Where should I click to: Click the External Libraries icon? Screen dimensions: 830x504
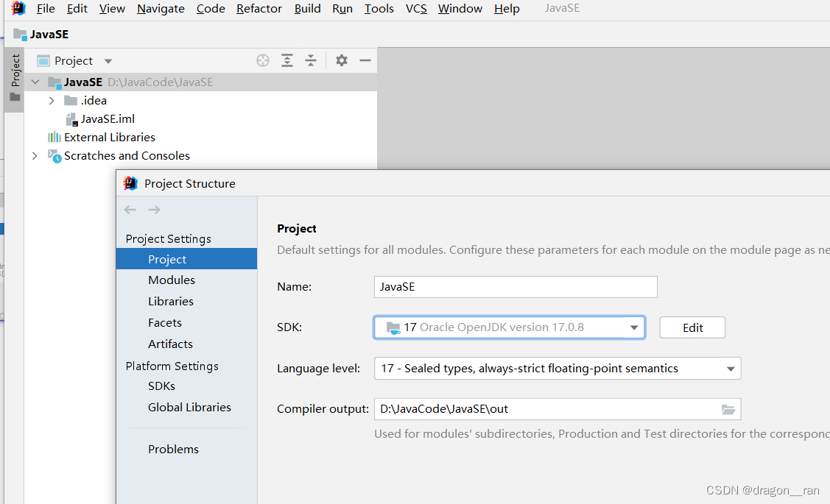54,138
